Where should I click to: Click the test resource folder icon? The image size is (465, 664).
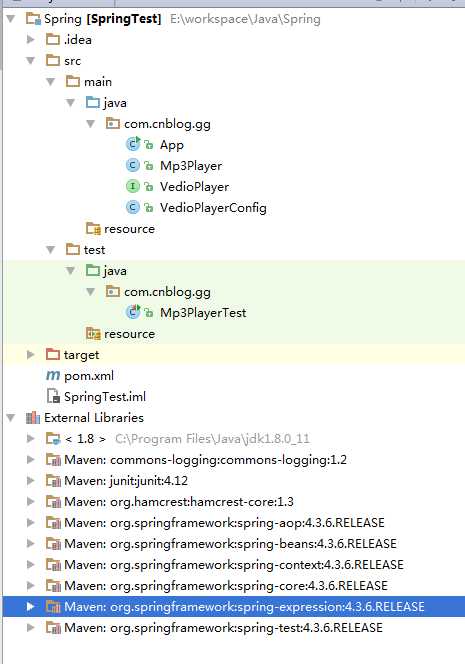[93, 333]
